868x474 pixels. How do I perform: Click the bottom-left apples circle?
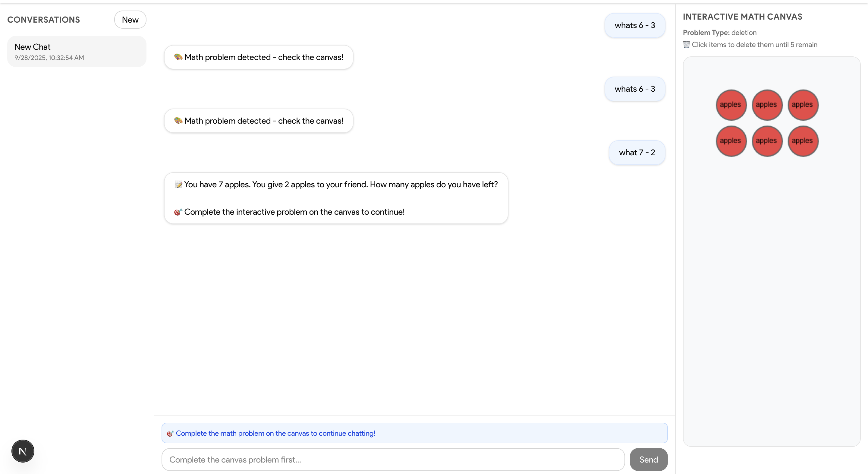pyautogui.click(x=731, y=141)
